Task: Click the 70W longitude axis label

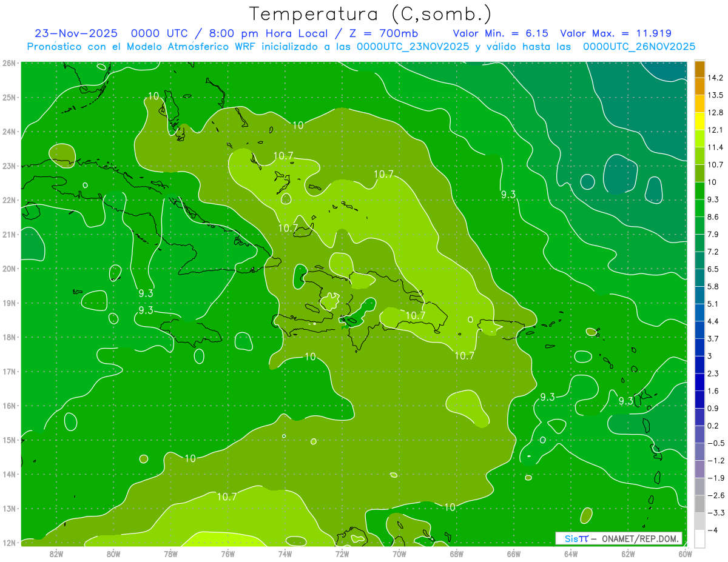Action: coord(399,554)
